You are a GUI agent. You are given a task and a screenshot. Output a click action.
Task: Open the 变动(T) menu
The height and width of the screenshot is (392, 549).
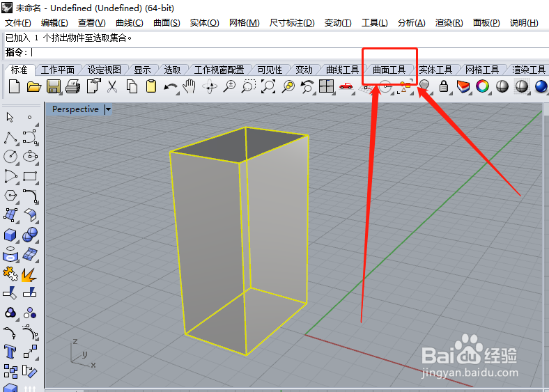(x=338, y=23)
